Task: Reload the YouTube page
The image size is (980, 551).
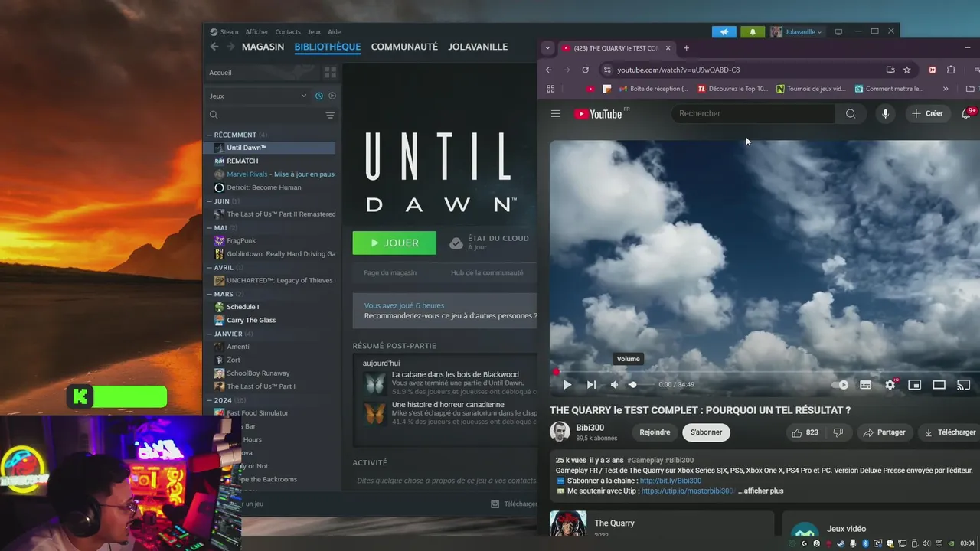Action: [x=586, y=70]
